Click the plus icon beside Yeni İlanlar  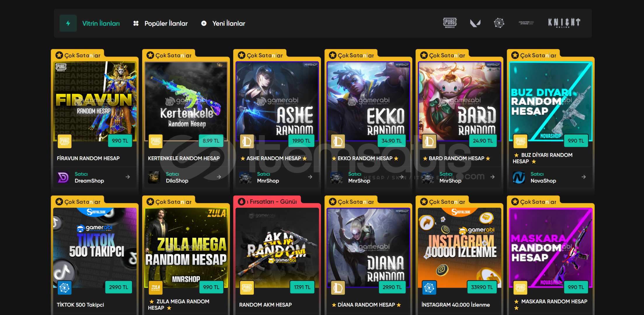point(204,23)
